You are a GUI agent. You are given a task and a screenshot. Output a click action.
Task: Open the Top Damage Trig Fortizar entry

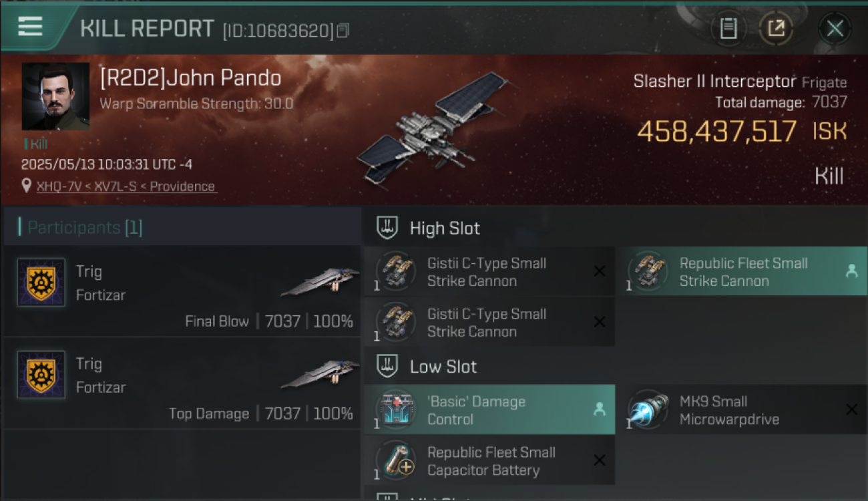coord(182,383)
